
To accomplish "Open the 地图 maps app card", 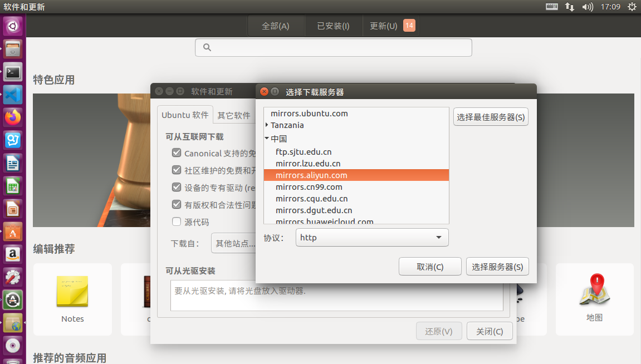I will coord(594,299).
